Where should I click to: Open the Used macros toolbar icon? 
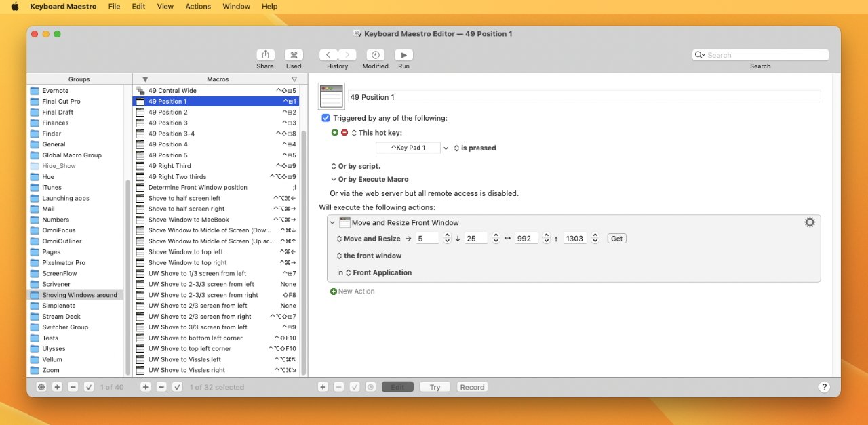(x=294, y=55)
